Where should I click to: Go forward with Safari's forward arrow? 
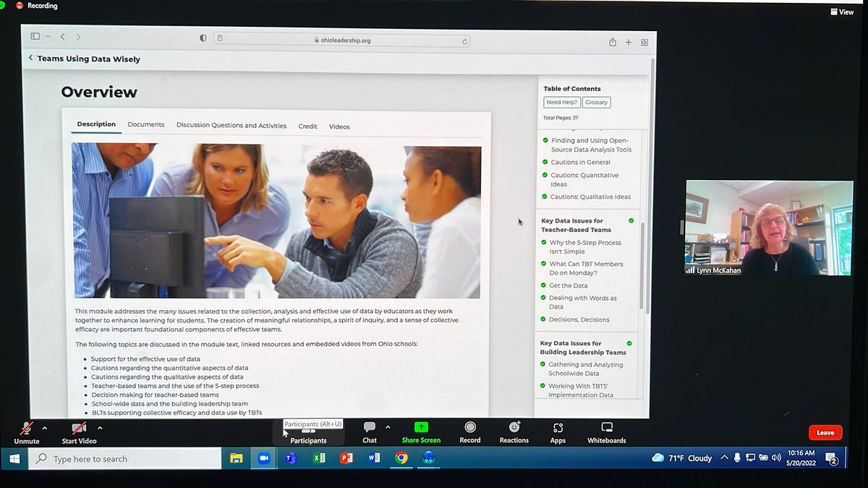pos(78,37)
